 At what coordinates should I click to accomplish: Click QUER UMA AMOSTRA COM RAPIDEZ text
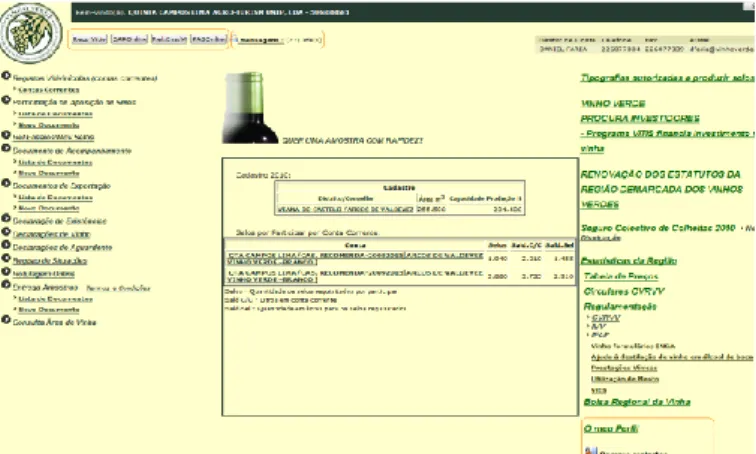click(352, 141)
